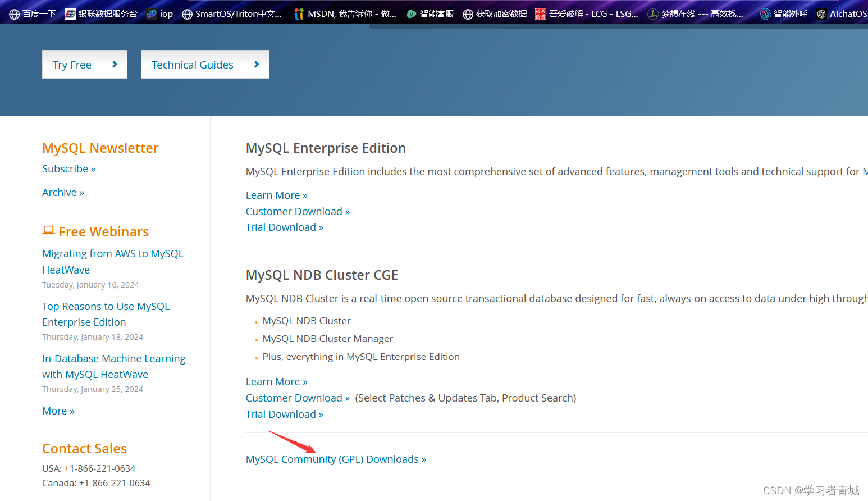868x501 pixels.
Task: Expand the arrow next to Try Free
Action: 114,64
